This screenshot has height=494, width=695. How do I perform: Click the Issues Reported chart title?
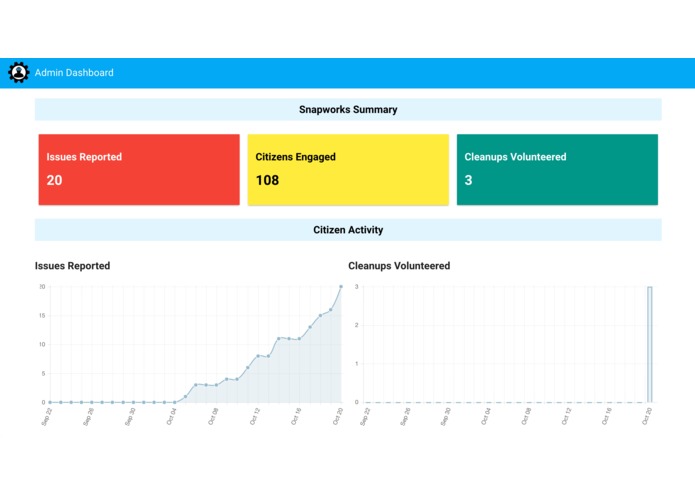(72, 266)
